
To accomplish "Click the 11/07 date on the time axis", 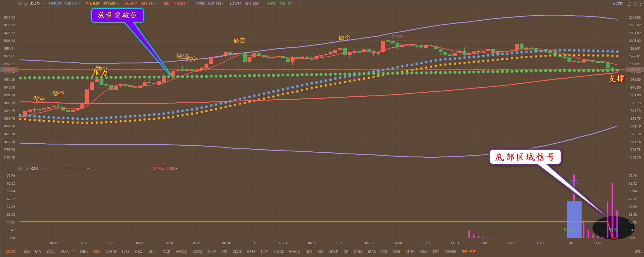I will click(570, 243).
